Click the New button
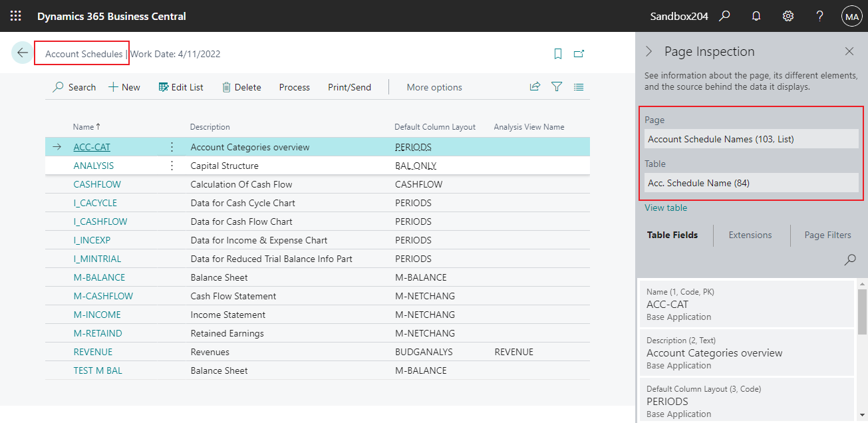The height and width of the screenshot is (423, 868). pos(124,87)
